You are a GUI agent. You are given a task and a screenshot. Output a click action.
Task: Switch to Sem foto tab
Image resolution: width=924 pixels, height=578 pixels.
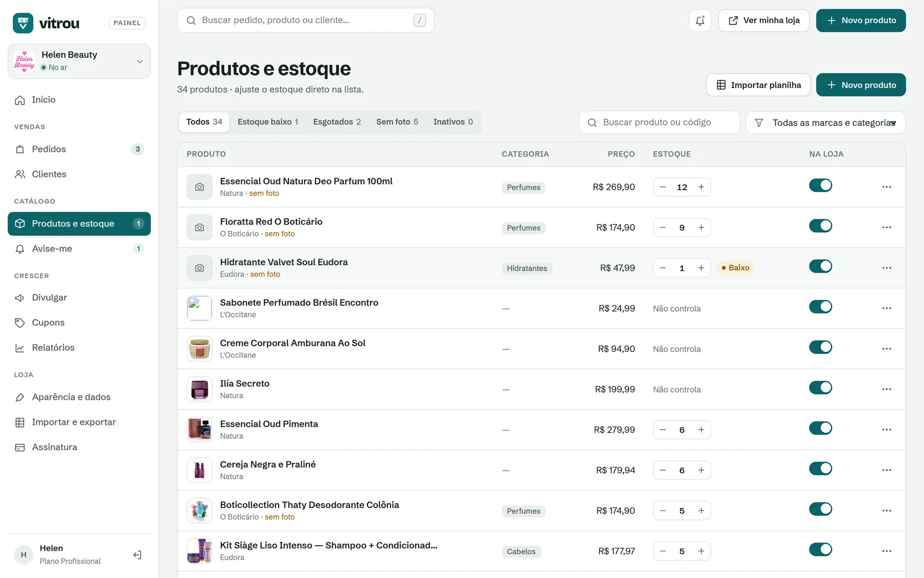[397, 122]
